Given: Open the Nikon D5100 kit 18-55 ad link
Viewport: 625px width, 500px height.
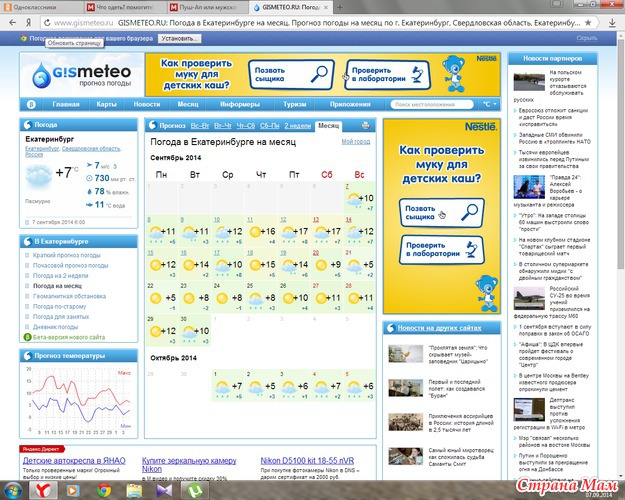Looking at the screenshot, I should point(307,461).
